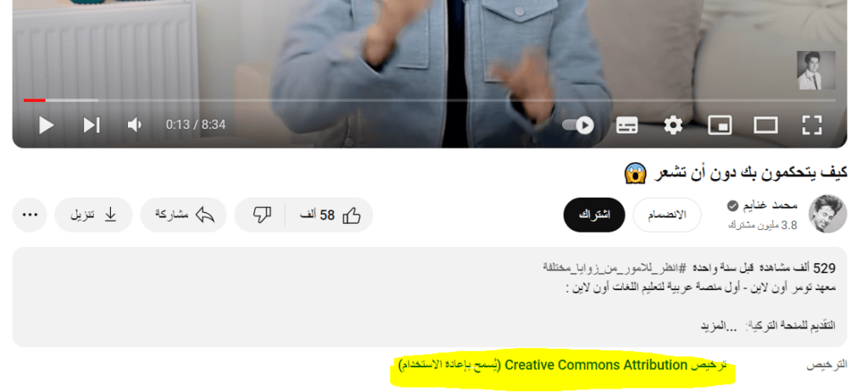Open the share dialog via مشاركة button

click(x=184, y=215)
